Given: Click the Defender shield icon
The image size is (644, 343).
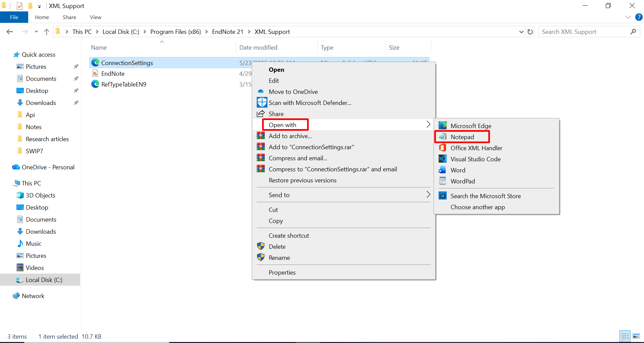Looking at the screenshot, I should click(x=262, y=102).
